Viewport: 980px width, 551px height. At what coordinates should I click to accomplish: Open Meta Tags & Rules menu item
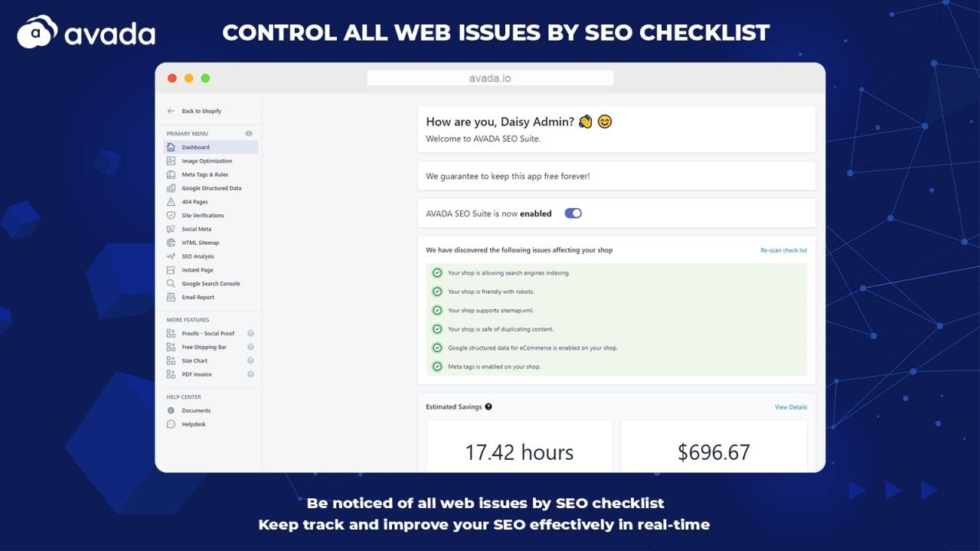[204, 174]
